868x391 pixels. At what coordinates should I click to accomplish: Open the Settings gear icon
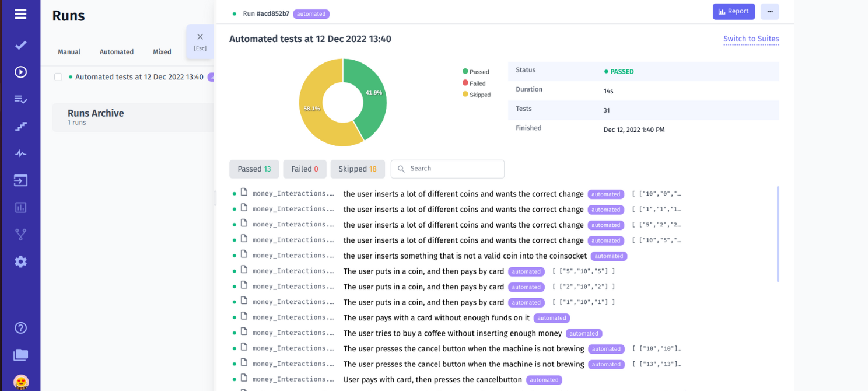point(20,261)
